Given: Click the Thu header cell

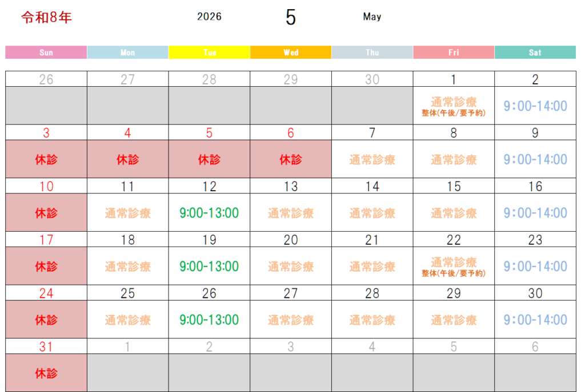Looking at the screenshot, I should tap(372, 52).
